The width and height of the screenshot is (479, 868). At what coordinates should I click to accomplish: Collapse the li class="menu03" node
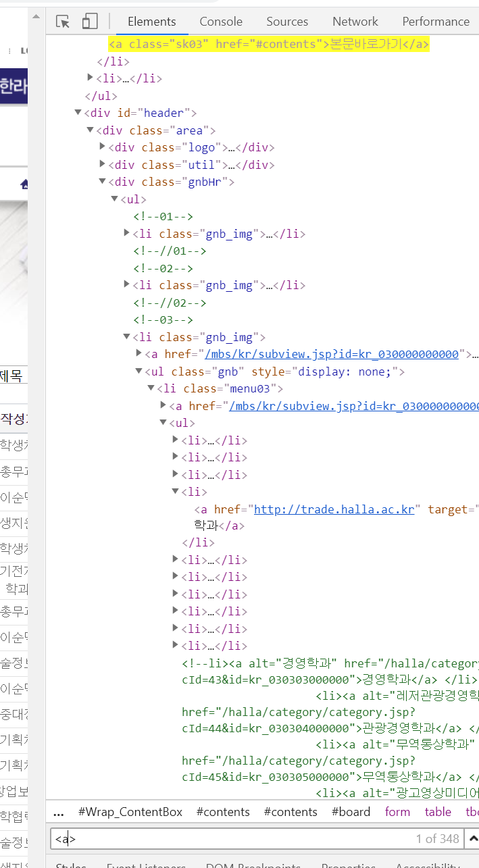click(151, 388)
